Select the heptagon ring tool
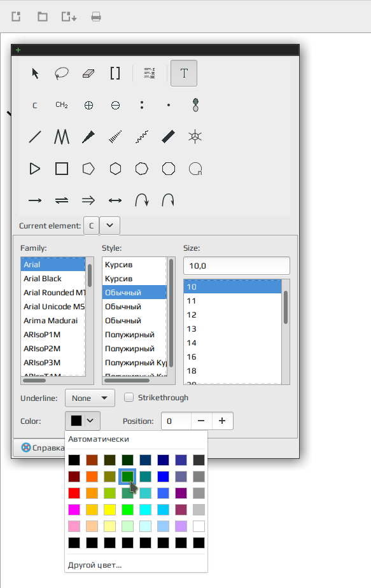The height and width of the screenshot is (588, 371). pos(142,169)
